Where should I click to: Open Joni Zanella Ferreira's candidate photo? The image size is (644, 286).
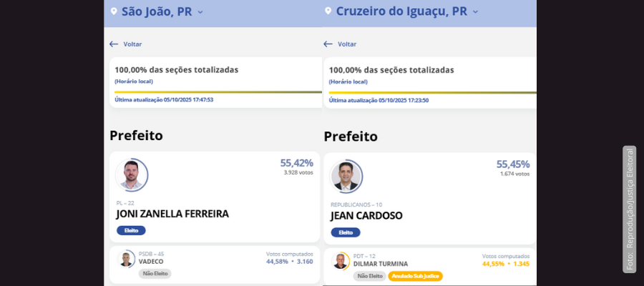pos(131,175)
